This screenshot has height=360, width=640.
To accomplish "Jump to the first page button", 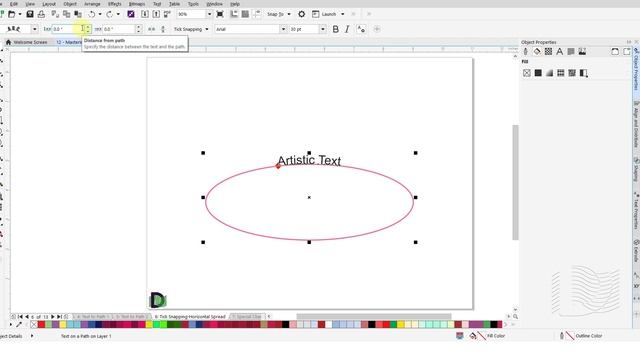I will click(x=20, y=317).
